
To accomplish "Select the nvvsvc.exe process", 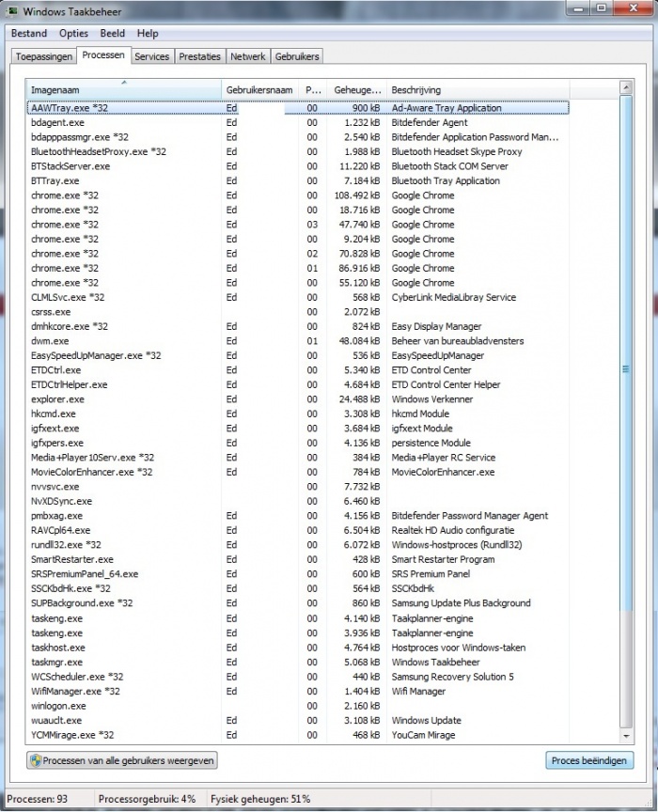I will pos(297,487).
